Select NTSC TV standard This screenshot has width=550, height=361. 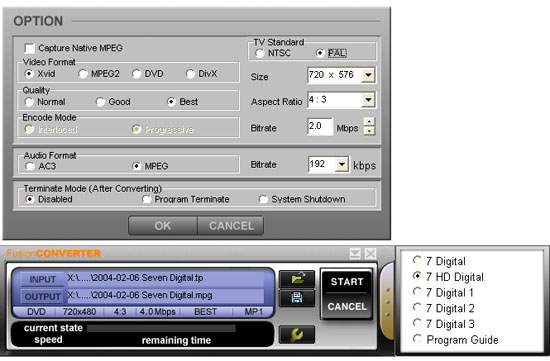pyautogui.click(x=260, y=53)
